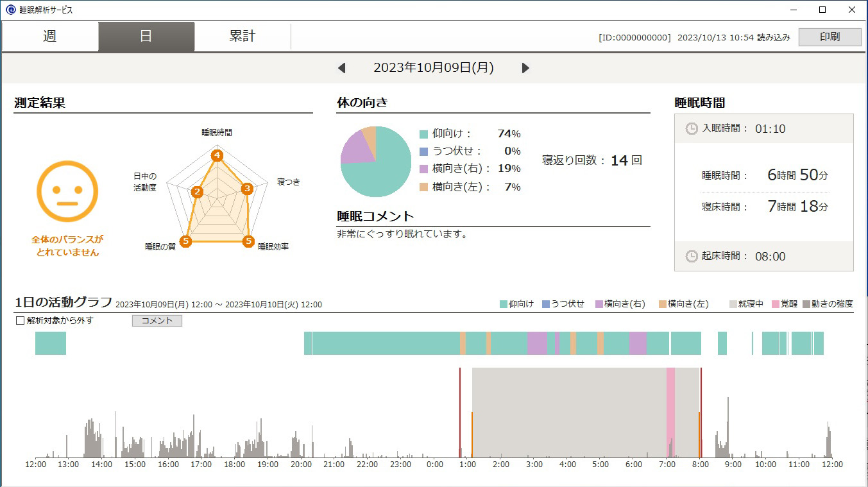The image size is (868, 487).
Task: Switch to the 週 tab
Action: tap(50, 37)
